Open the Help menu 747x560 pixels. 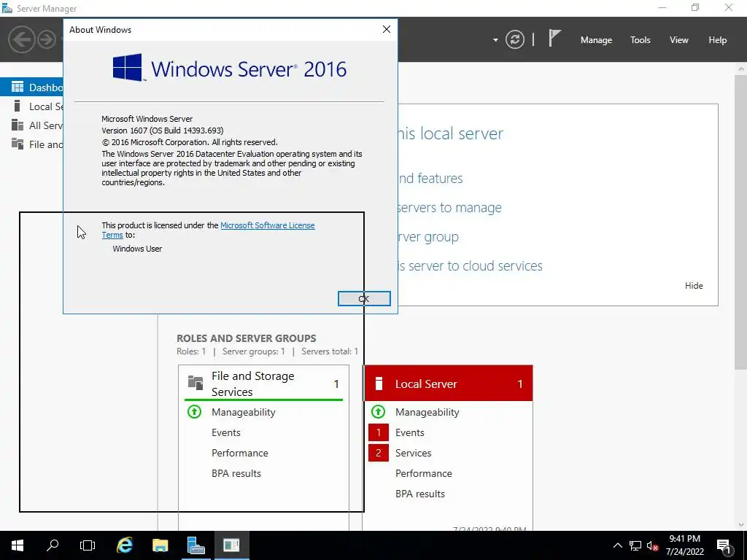(717, 40)
